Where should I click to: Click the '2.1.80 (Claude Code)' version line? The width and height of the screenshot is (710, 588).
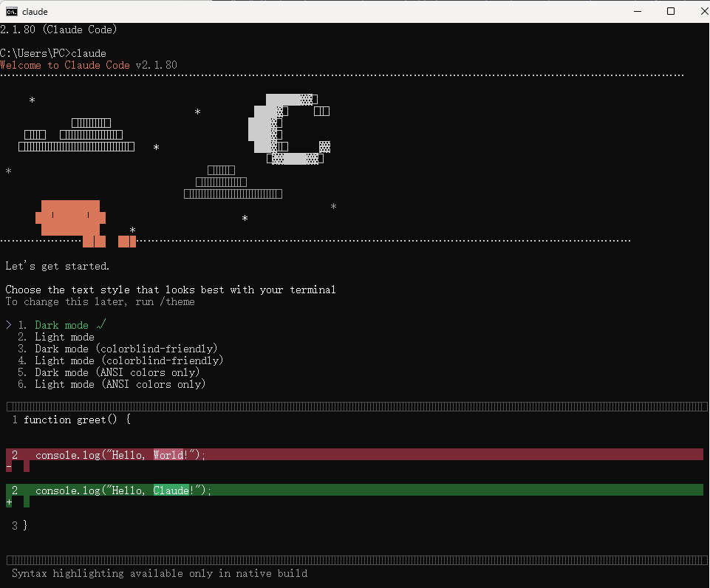[58, 30]
